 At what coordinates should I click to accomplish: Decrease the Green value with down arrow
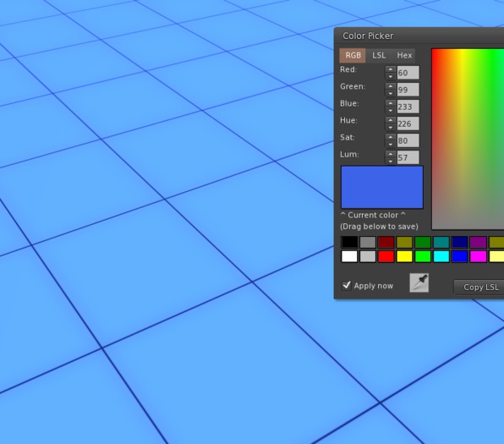[391, 94]
